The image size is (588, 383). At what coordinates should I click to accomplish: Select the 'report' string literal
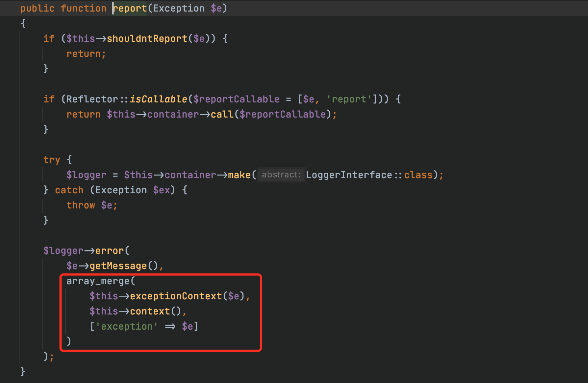point(349,99)
